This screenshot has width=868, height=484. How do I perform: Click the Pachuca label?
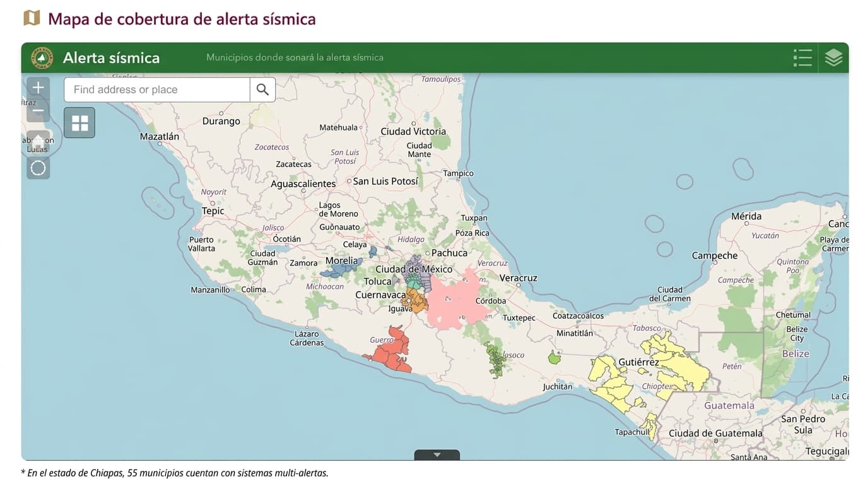pyautogui.click(x=449, y=253)
